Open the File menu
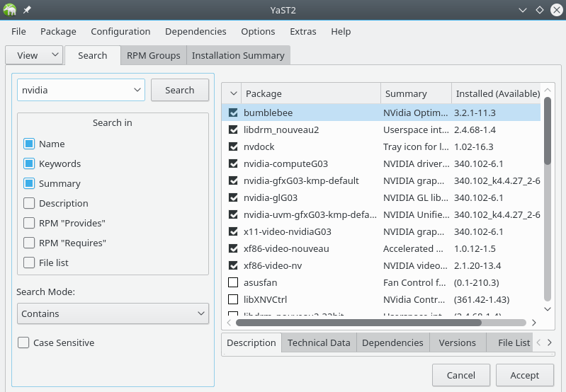Screen dimensions: 566x392 coord(18,31)
